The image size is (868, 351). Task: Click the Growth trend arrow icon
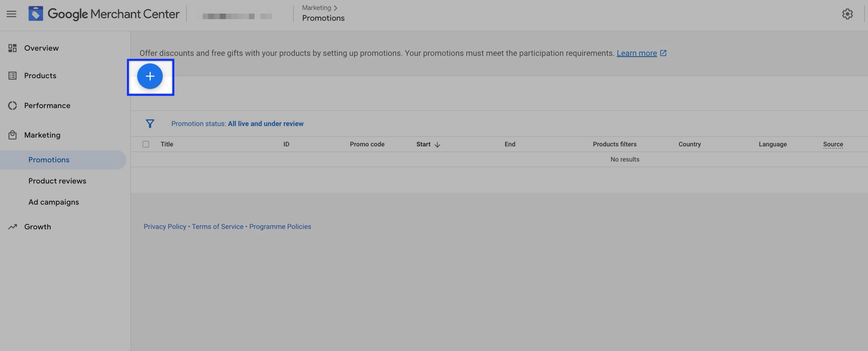pos(12,227)
